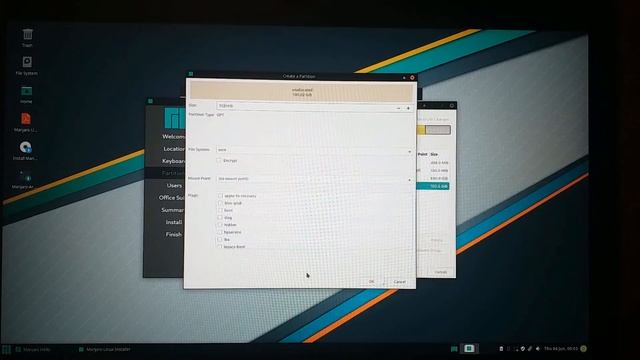Enable the apple-tv-recovery flag
Screen dimensions: 640x360
tap(220, 196)
